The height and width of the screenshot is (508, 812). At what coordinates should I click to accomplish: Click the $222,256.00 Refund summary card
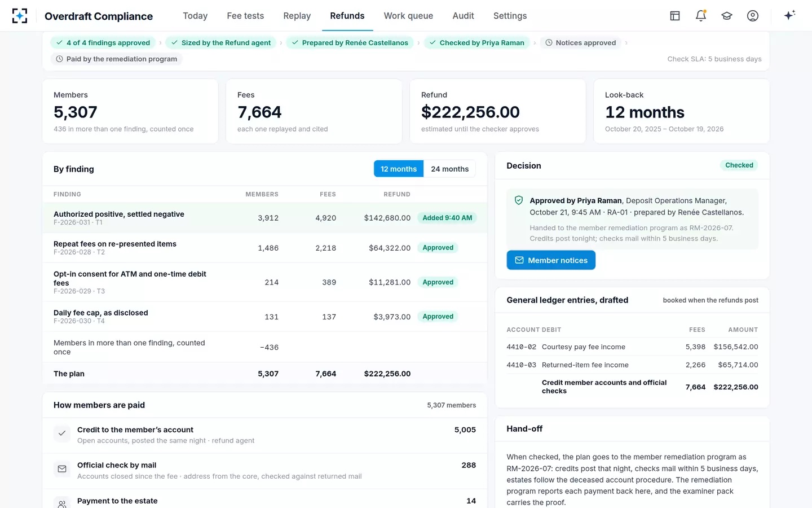pos(497,111)
